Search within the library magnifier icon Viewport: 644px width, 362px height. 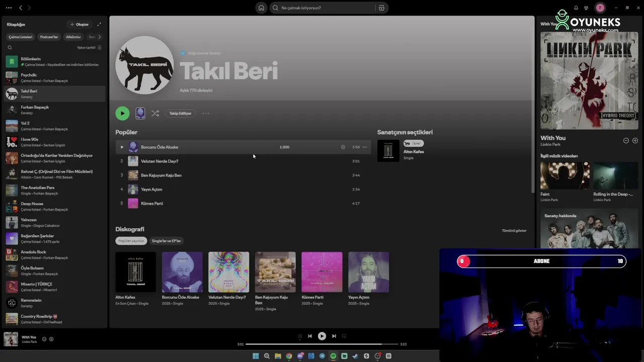click(x=10, y=48)
